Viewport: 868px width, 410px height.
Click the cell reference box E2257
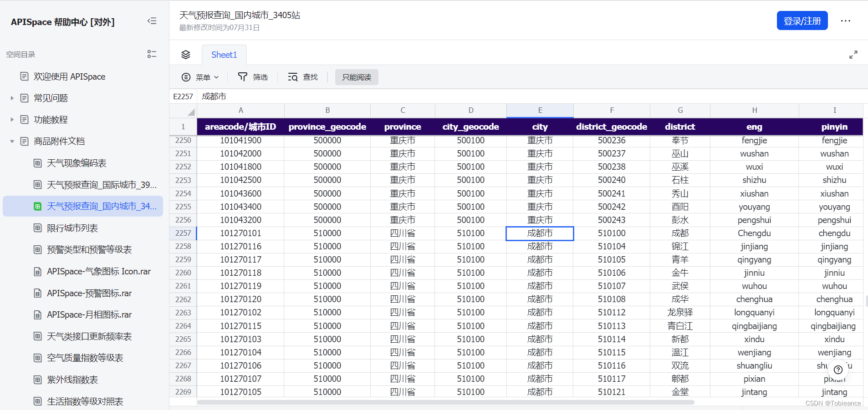(x=183, y=96)
